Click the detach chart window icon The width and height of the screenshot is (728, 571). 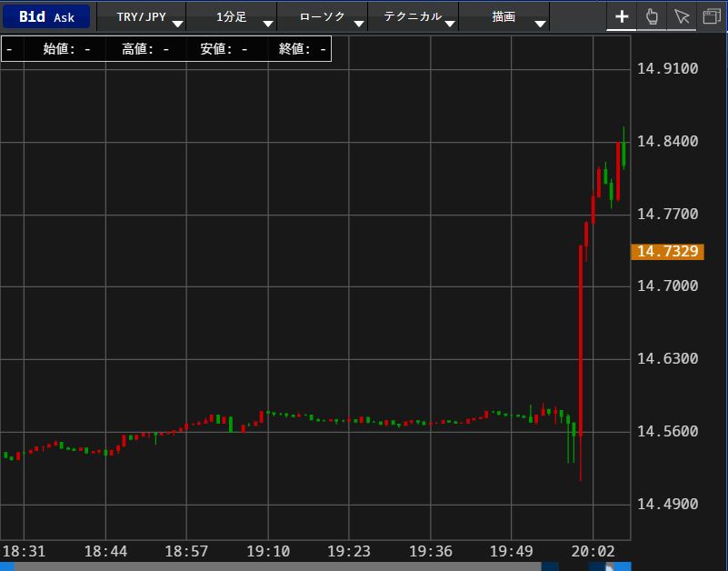[712, 16]
